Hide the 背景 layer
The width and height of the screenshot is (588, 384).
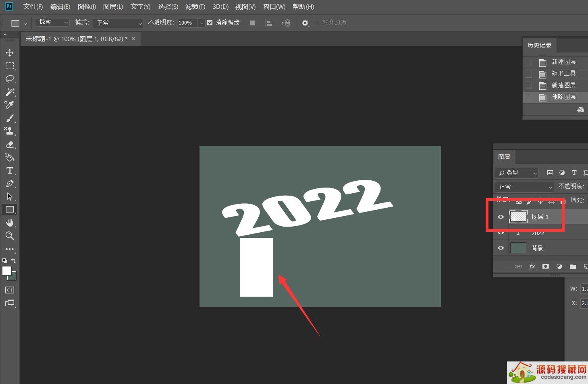[501, 248]
